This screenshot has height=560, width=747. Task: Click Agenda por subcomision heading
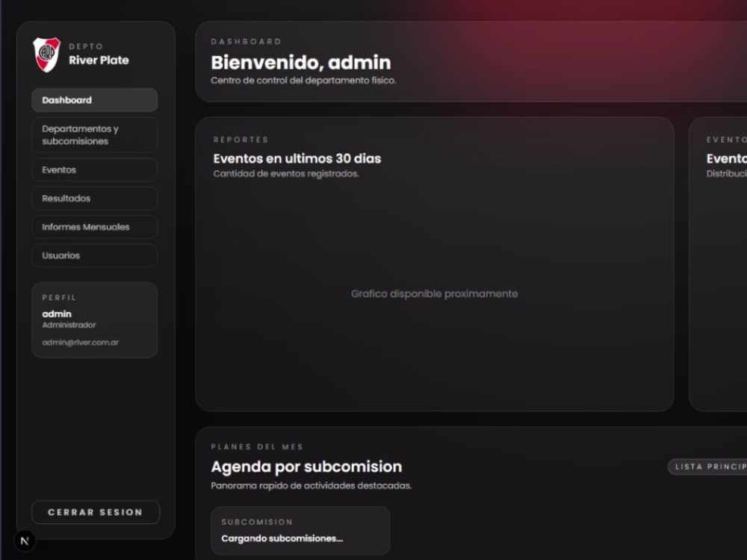click(306, 467)
